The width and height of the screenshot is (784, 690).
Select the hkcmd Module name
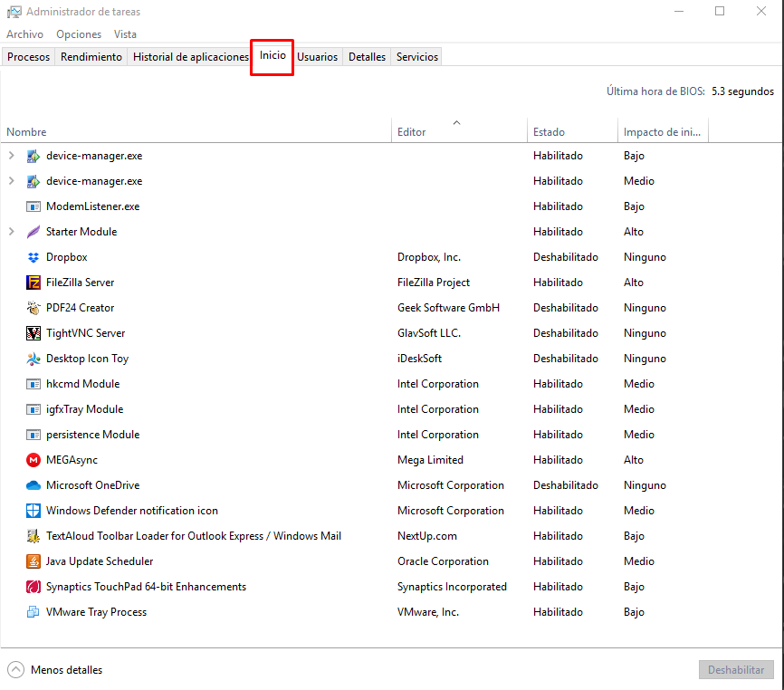(x=83, y=384)
